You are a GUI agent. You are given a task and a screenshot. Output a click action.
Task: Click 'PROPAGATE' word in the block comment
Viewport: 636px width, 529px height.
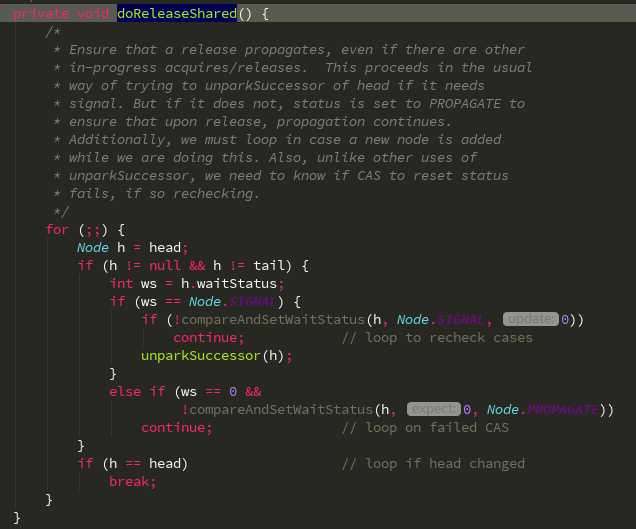465,103
